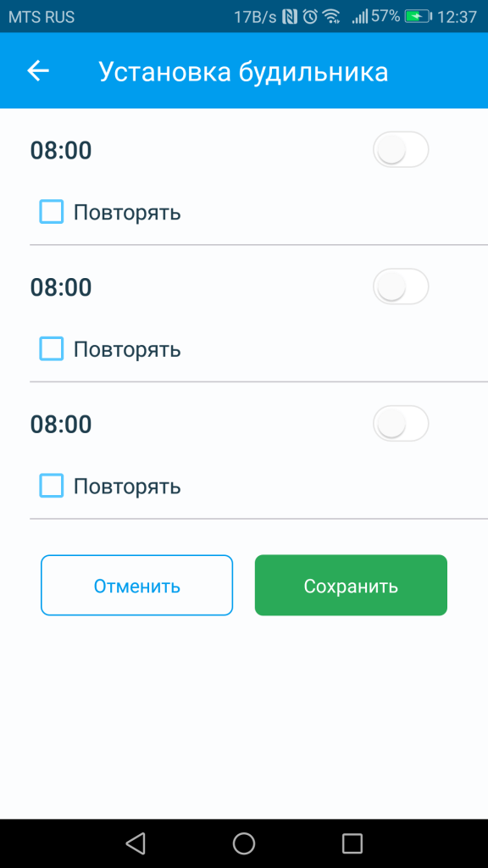The image size is (488, 868).
Task: Tap the Android back navigation triangle
Action: [135, 843]
